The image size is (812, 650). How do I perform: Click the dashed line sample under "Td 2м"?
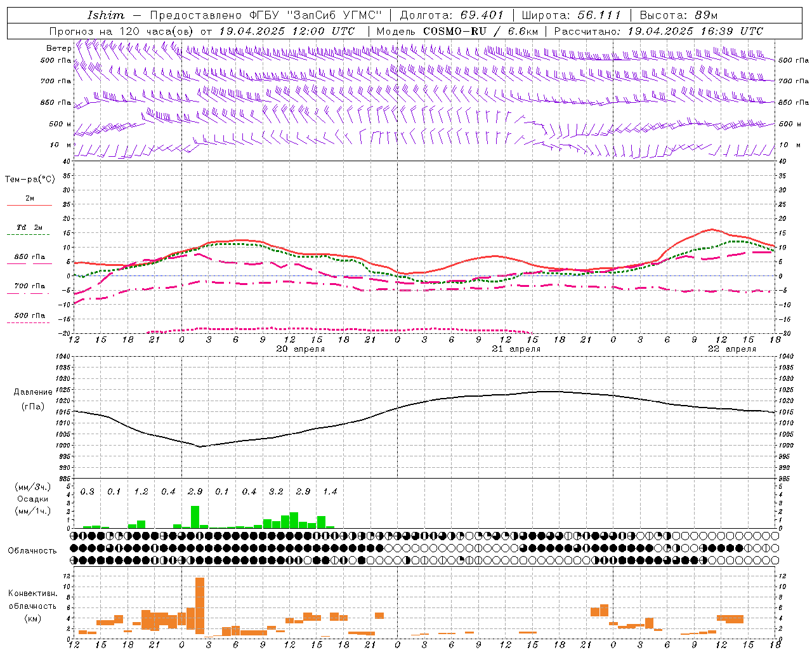[x=28, y=235]
